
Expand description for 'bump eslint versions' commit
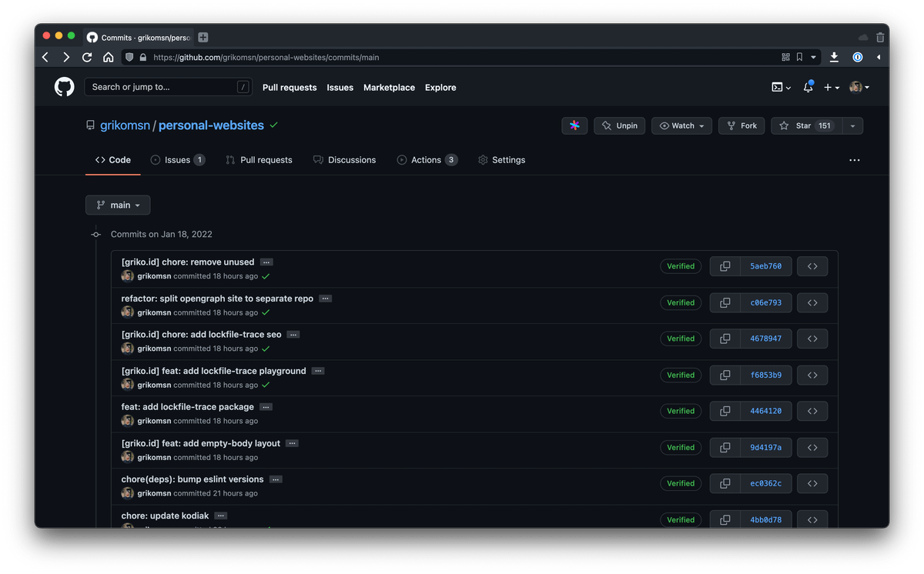coord(276,479)
